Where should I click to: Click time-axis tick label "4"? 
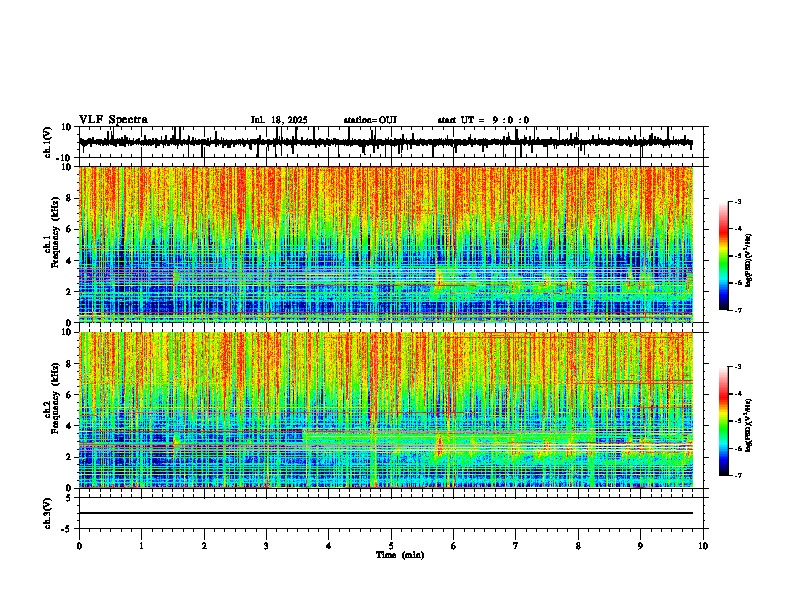tap(329, 546)
